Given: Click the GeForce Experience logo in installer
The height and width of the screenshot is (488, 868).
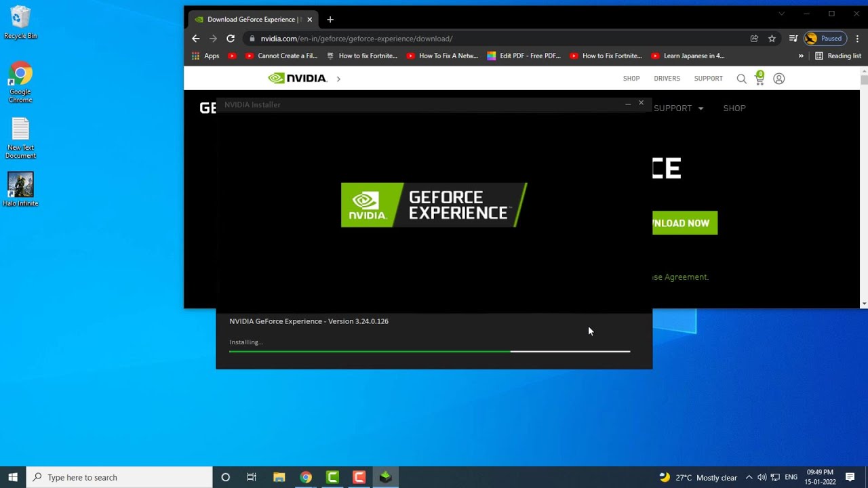Looking at the screenshot, I should [x=434, y=205].
